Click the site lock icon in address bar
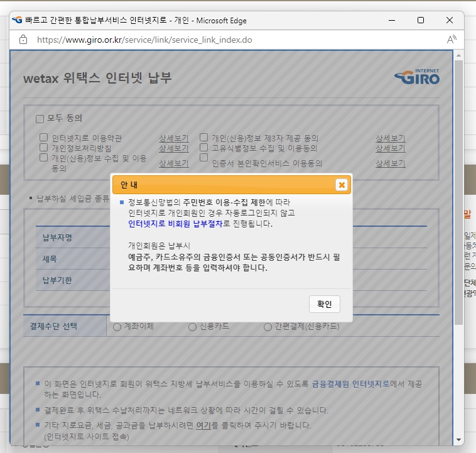Image resolution: width=476 pixels, height=453 pixels. 23,40
